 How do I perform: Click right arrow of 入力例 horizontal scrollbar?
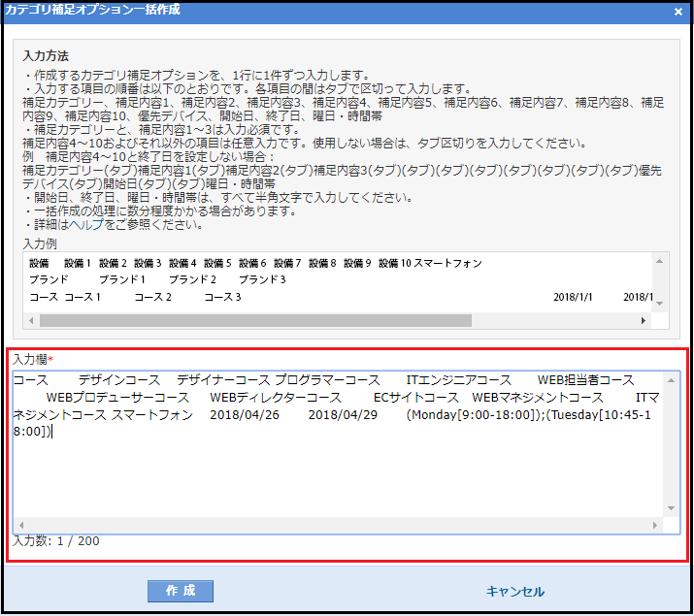click(x=644, y=320)
